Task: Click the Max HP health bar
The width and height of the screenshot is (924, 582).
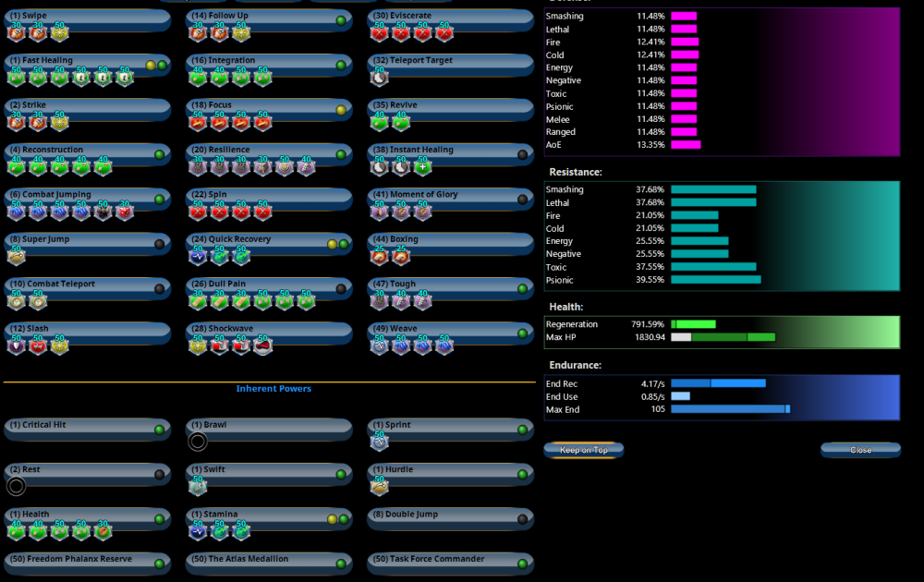Action: (x=723, y=337)
